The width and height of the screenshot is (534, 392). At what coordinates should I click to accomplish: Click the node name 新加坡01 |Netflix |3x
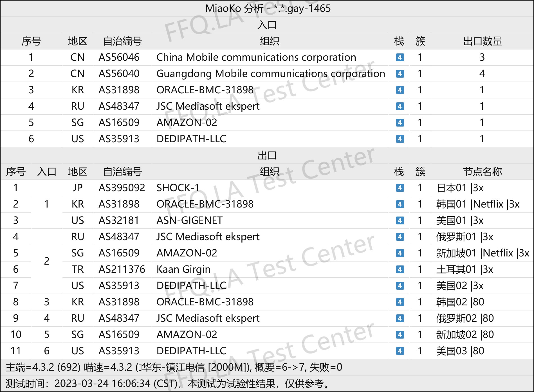(483, 253)
